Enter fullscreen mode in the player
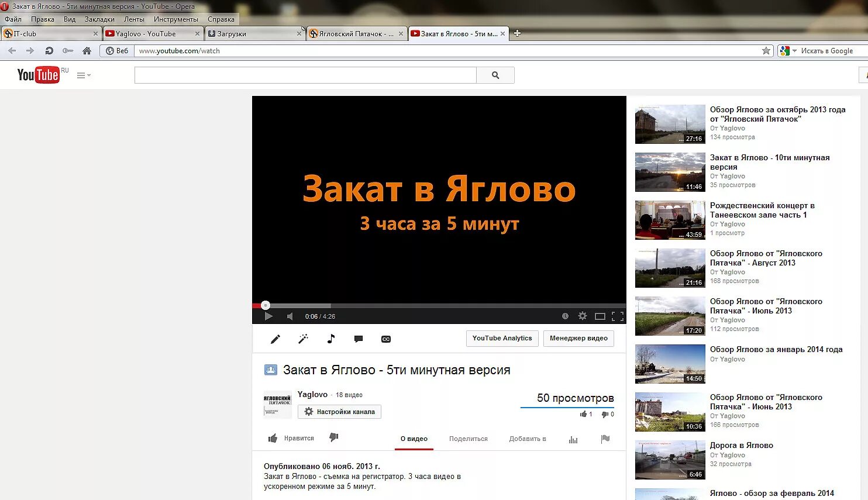868x500 pixels. click(618, 316)
